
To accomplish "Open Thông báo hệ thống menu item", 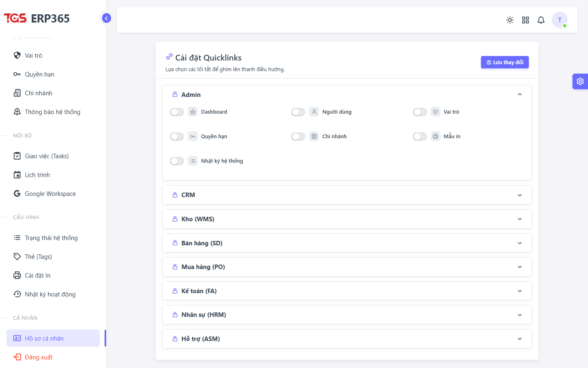I will click(53, 112).
